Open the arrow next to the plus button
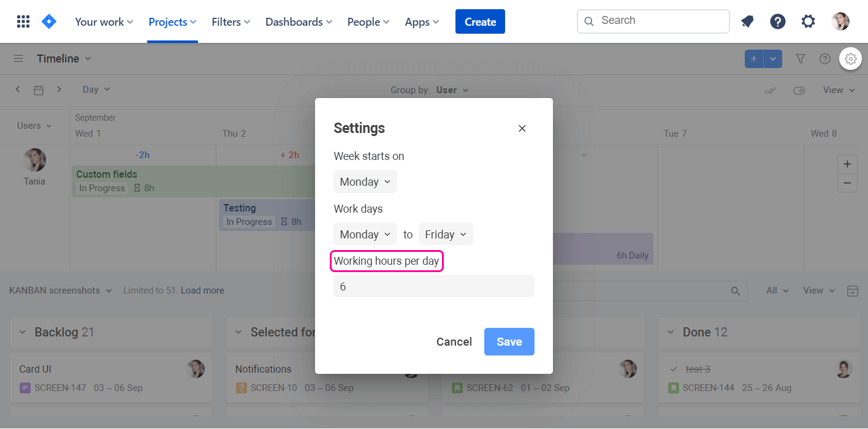The image size is (868, 429). point(773,59)
